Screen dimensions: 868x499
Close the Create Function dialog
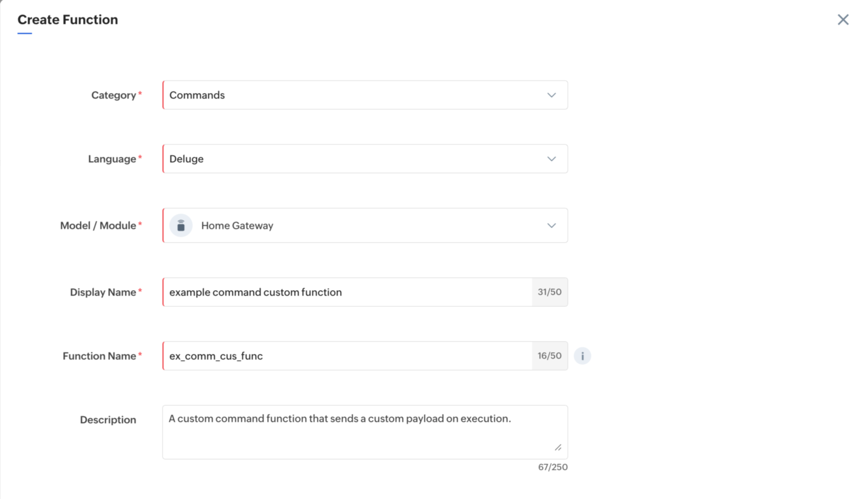tap(843, 19)
